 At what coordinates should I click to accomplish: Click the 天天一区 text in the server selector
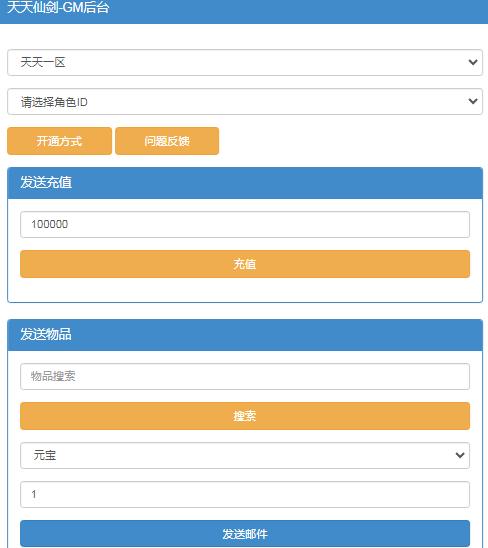coord(43,62)
